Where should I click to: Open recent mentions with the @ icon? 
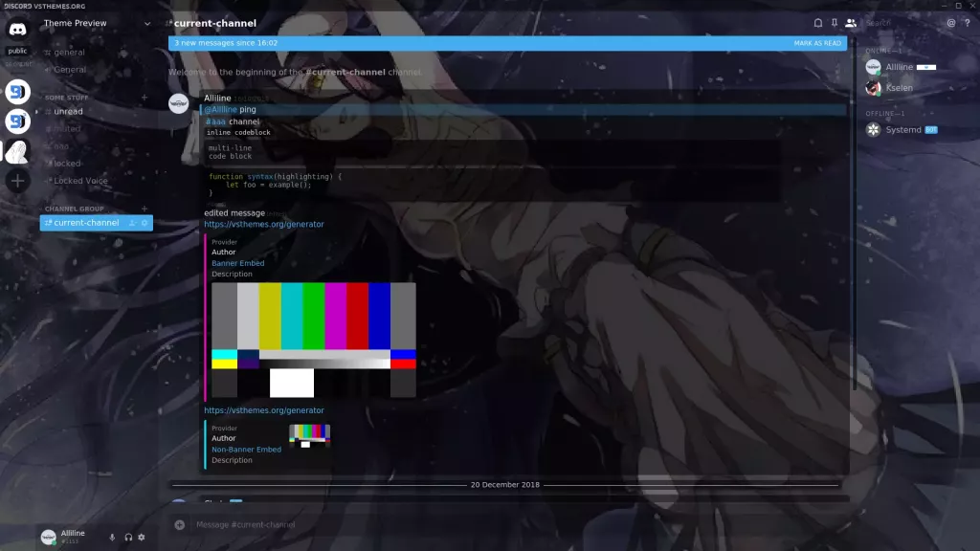[x=951, y=23]
